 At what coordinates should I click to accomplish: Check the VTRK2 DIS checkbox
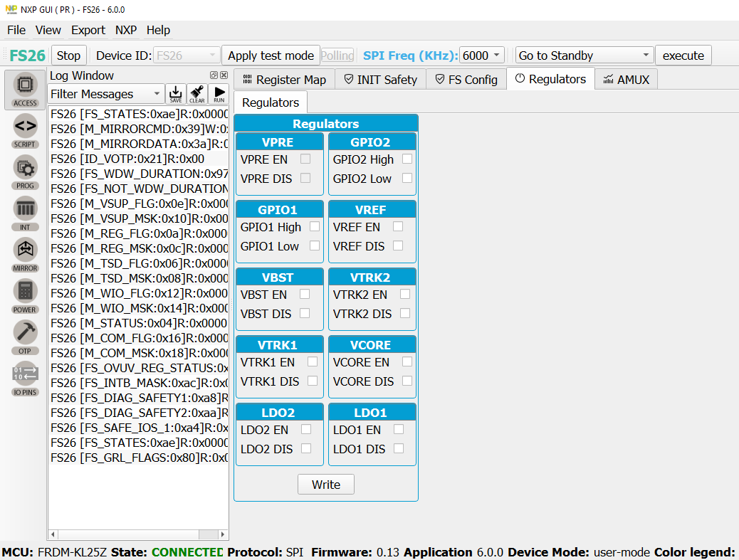point(406,313)
